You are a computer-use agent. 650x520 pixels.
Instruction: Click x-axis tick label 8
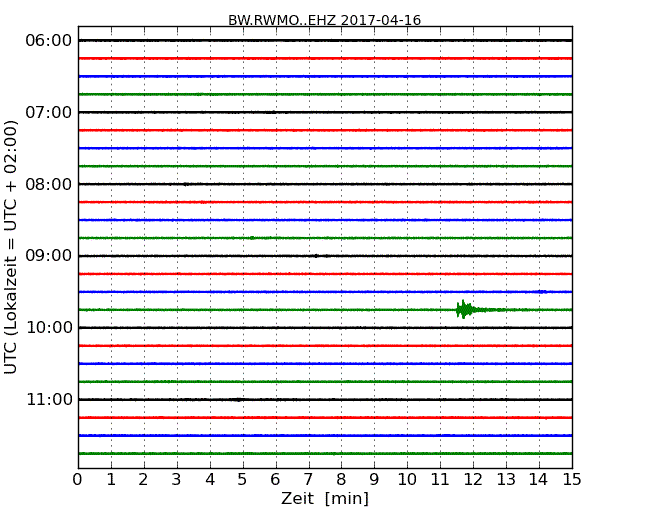pos(341,480)
